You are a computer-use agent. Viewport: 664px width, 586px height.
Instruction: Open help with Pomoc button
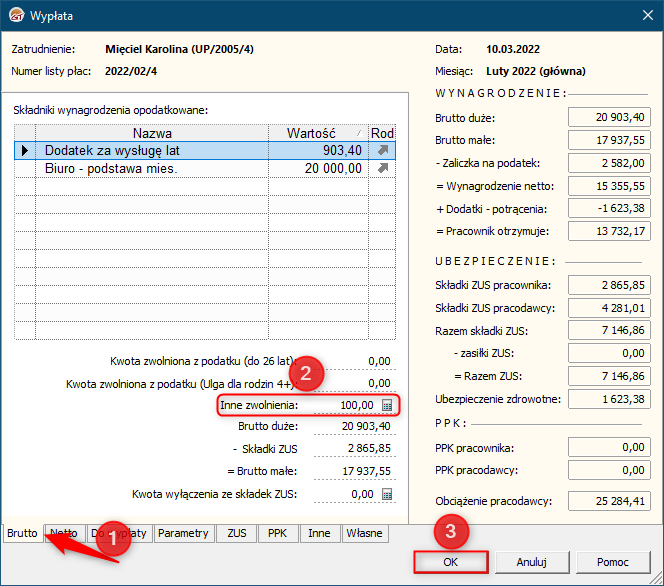click(x=612, y=562)
